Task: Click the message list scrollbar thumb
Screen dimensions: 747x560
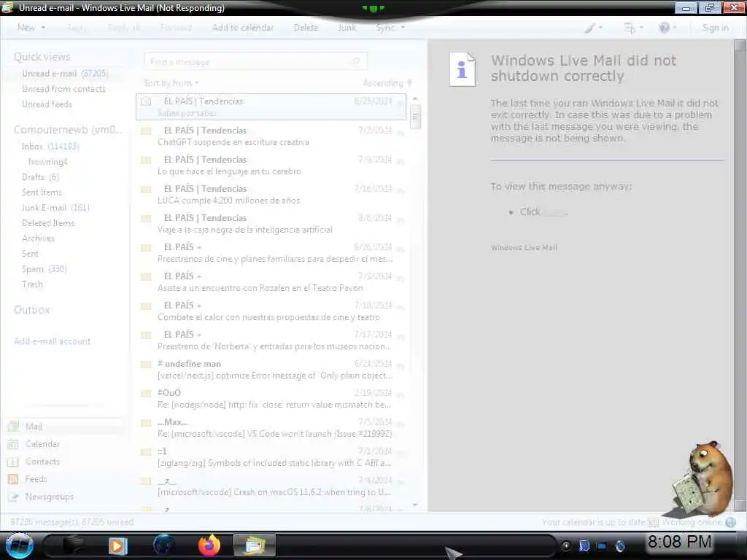Action: [x=415, y=117]
